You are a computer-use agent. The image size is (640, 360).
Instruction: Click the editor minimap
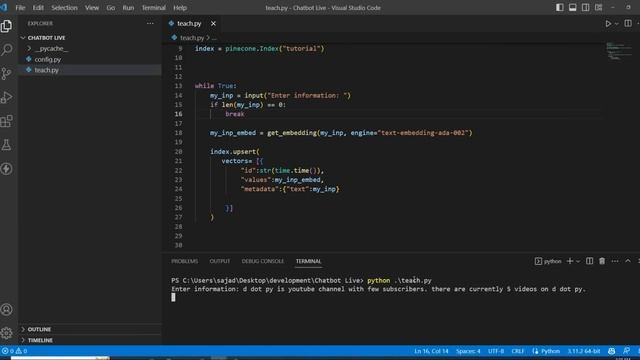(x=619, y=51)
